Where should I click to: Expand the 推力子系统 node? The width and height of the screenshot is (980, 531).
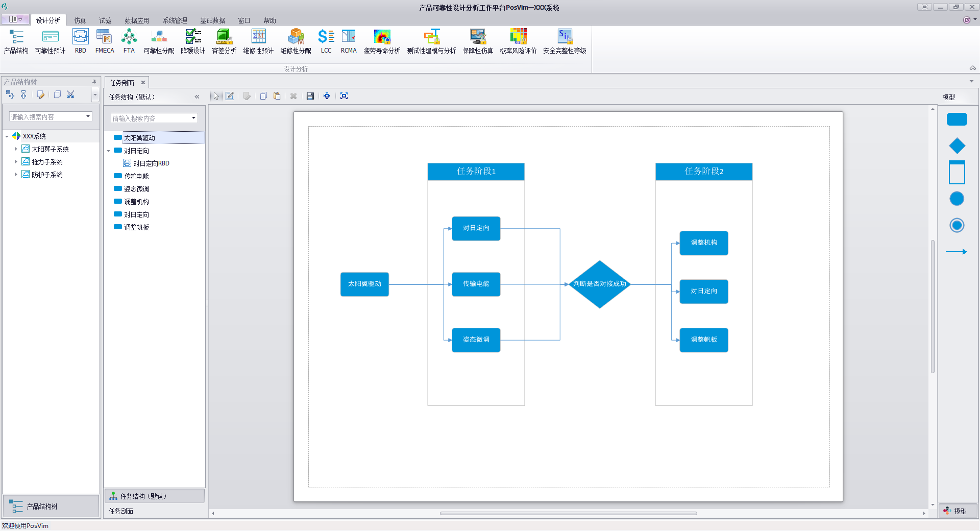[16, 162]
